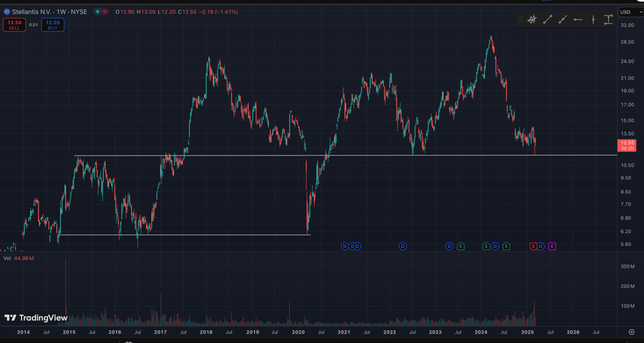This screenshot has width=644, height=343.
Task: Click the SELL 12.54 button
Action: [x=14, y=25]
